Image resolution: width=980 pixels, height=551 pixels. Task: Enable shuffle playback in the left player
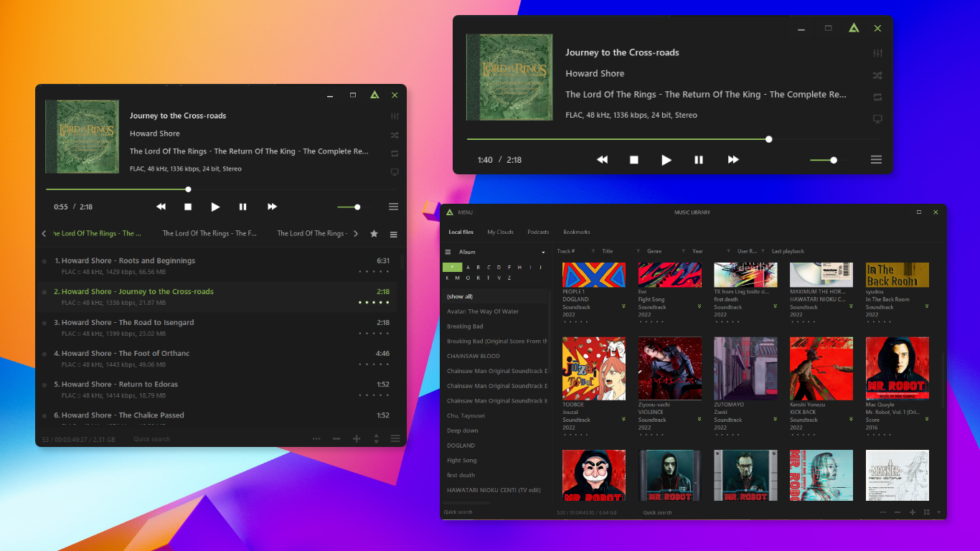tap(394, 135)
